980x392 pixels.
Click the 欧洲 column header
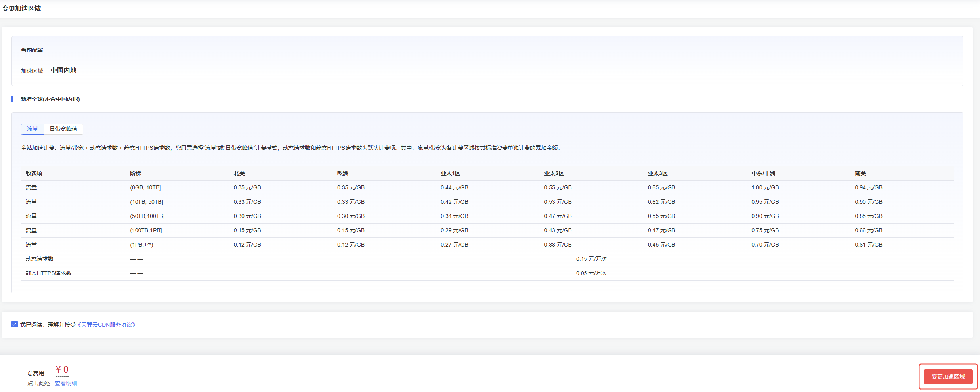point(343,173)
